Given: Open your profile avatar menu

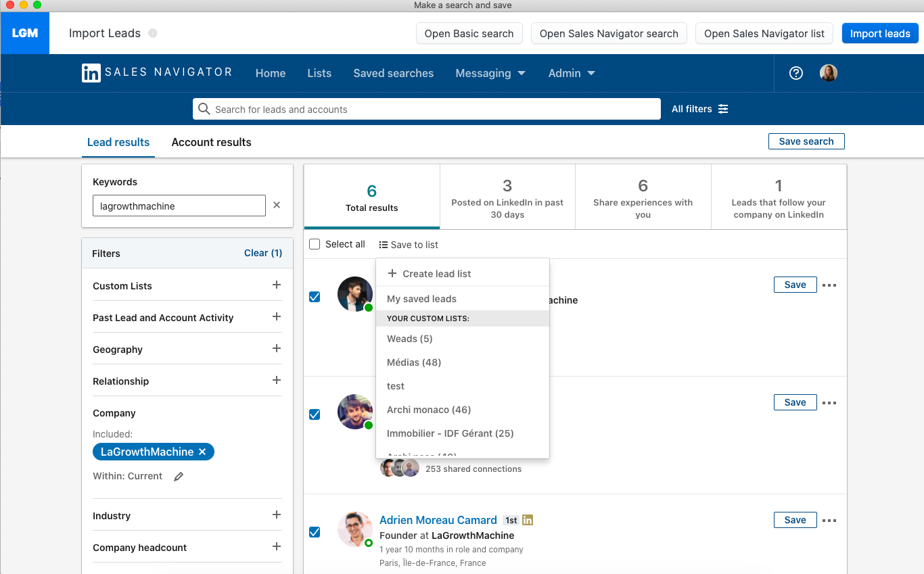Looking at the screenshot, I should click(828, 73).
